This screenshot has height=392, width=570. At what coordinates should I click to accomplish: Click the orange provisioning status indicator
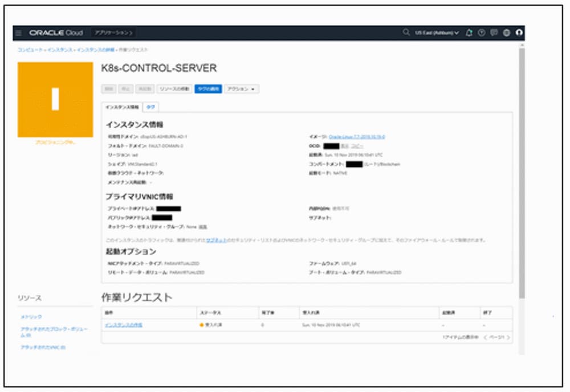coord(54,100)
